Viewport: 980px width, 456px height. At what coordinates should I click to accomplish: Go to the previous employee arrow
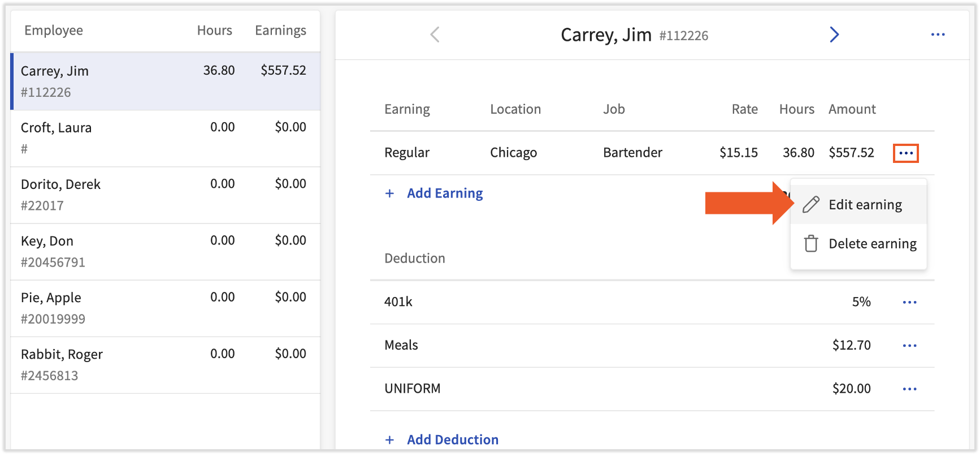(x=435, y=35)
